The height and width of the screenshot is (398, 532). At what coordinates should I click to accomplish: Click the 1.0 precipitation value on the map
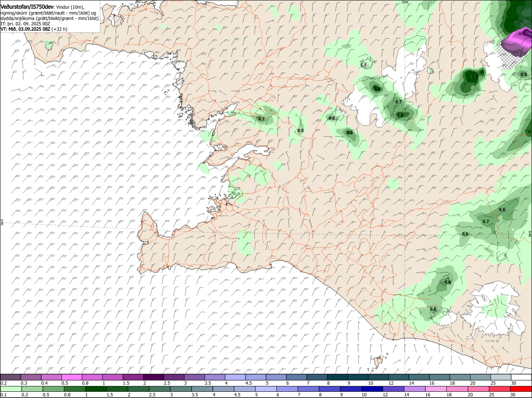(x=400, y=115)
